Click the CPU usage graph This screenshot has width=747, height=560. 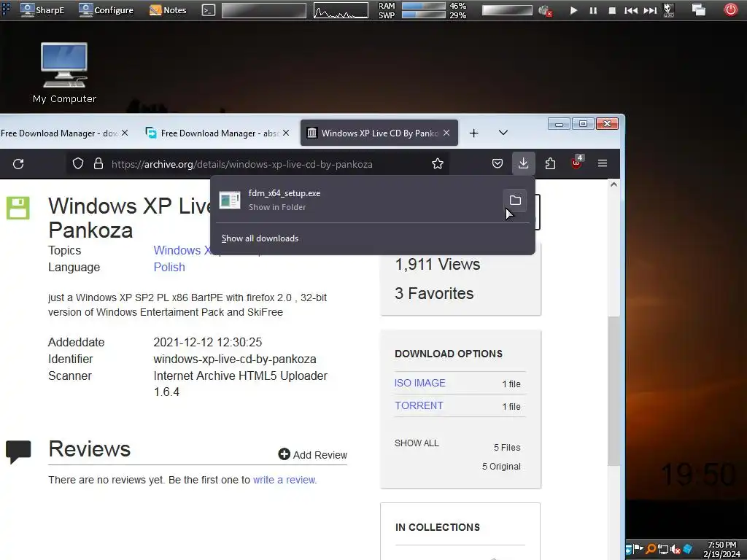point(341,10)
